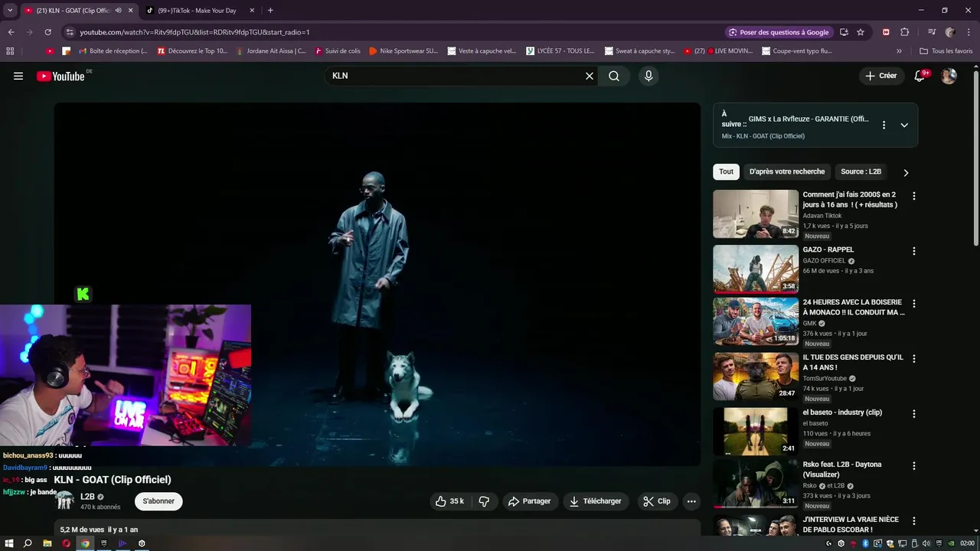Download video with Télécharger
Viewport: 980px width, 551px height.
tap(595, 501)
